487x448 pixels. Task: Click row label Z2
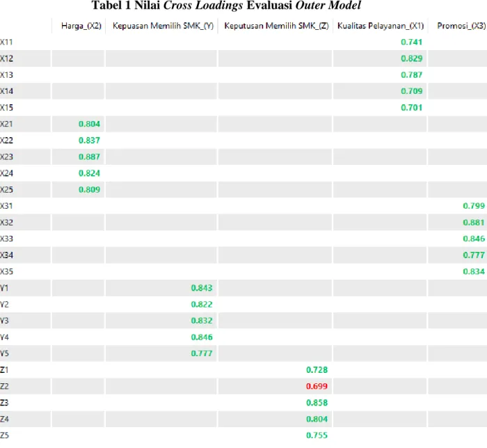[4, 387]
